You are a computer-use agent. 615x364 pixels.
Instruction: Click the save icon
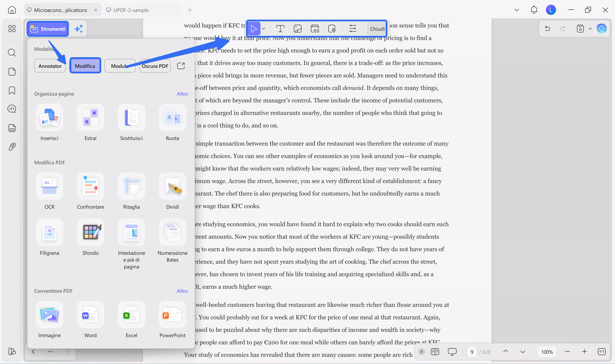[580, 28]
